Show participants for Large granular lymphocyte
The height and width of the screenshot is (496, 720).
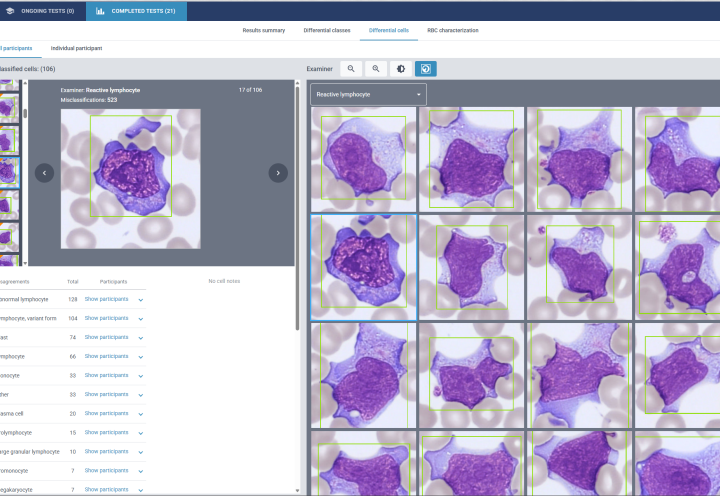pyautogui.click(x=106, y=451)
